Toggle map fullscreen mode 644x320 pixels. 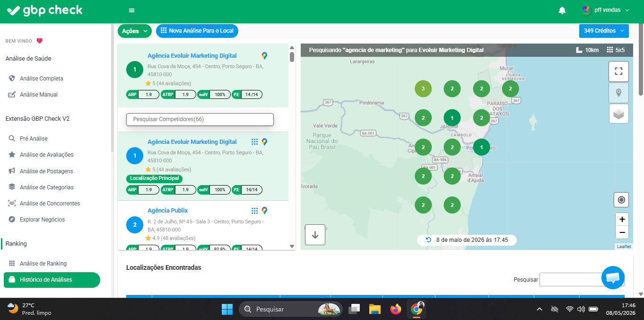pyautogui.click(x=618, y=71)
